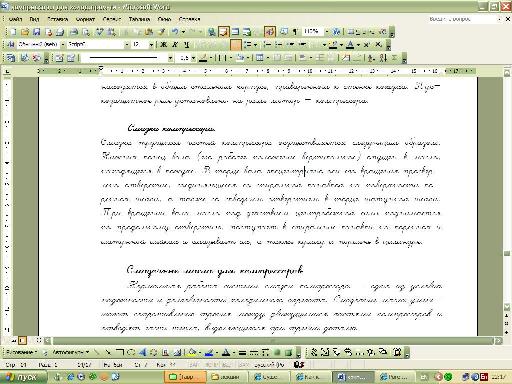512x384 pixels.
Task: Click the help question input field
Action: (x=462, y=19)
